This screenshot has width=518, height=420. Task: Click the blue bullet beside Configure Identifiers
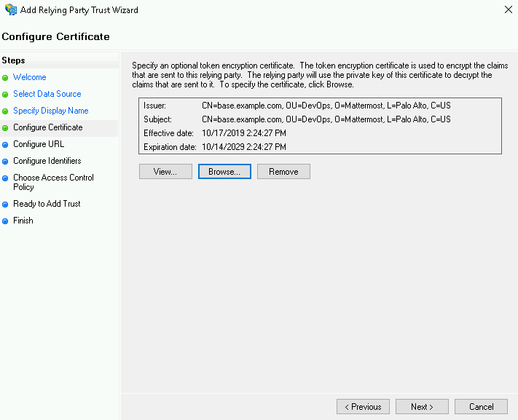click(6, 162)
